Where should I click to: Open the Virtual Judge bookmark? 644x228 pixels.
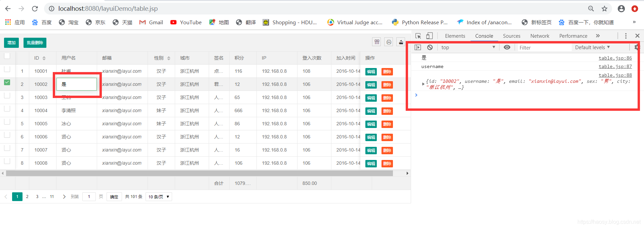355,22
